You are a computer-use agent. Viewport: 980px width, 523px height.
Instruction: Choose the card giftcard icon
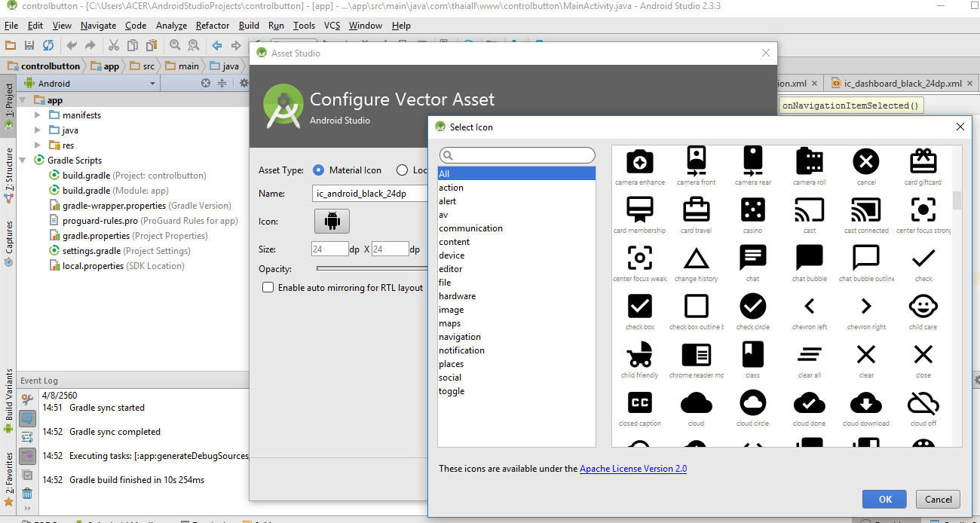pos(923,161)
